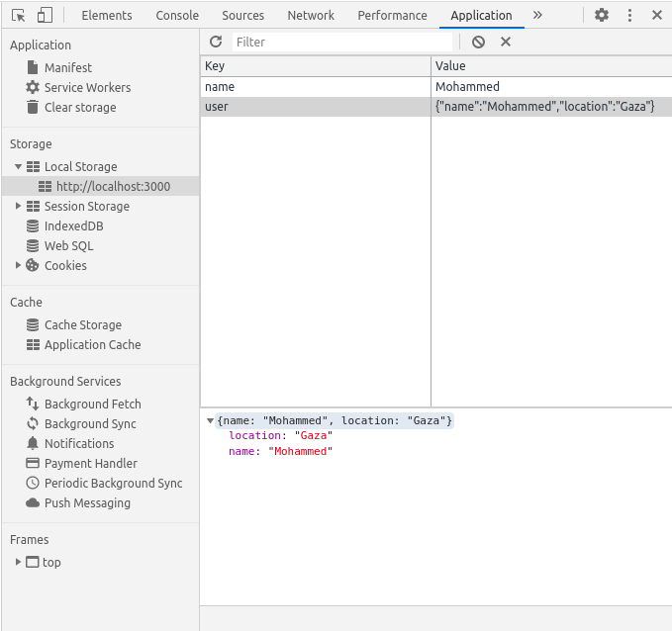Close the DevTools panel

click(x=656, y=16)
